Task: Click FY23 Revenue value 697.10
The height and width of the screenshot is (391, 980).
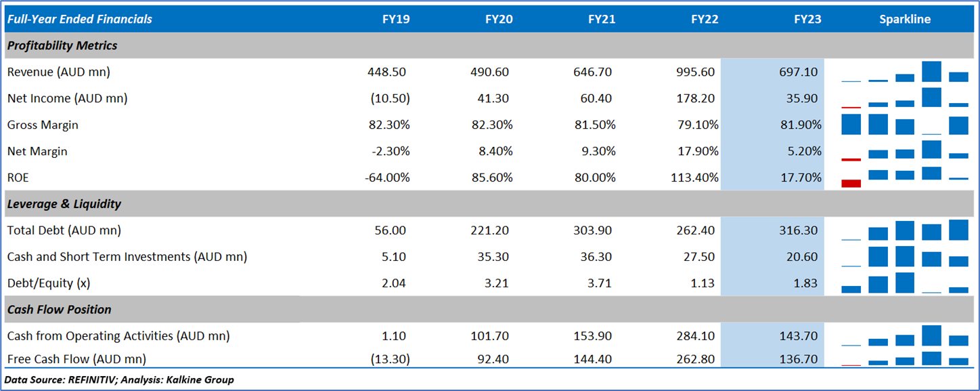Action: click(x=798, y=72)
